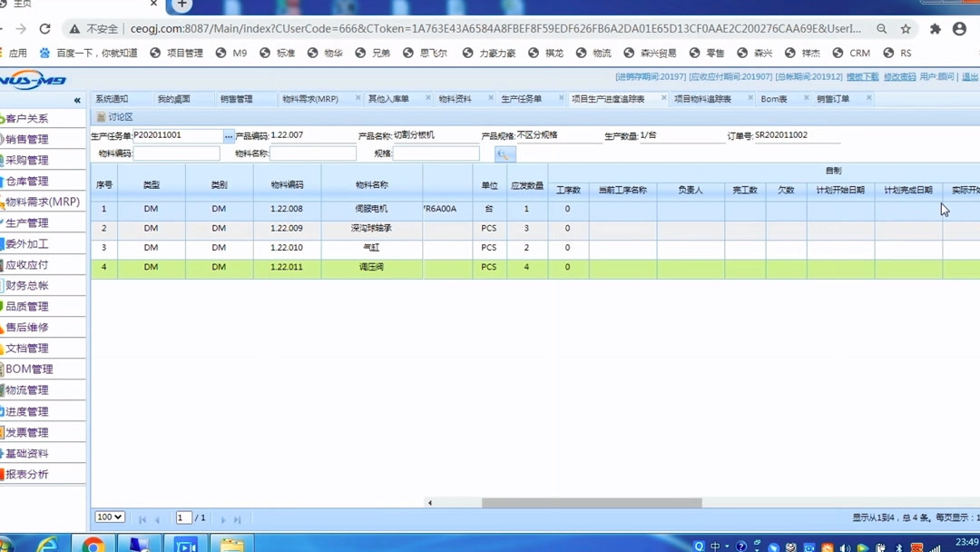This screenshot has height=552, width=980.
Task: Select 物料需求(MRP) in the left sidebar
Action: click(41, 201)
